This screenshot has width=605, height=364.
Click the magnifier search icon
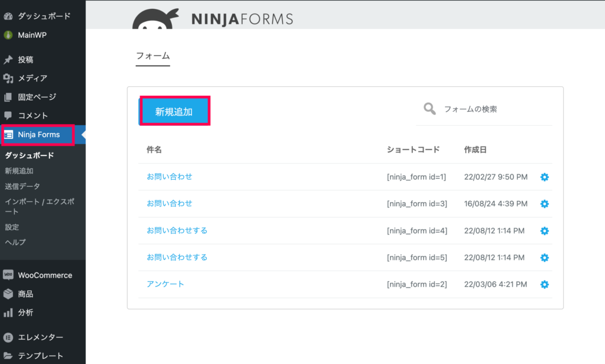[x=430, y=109]
